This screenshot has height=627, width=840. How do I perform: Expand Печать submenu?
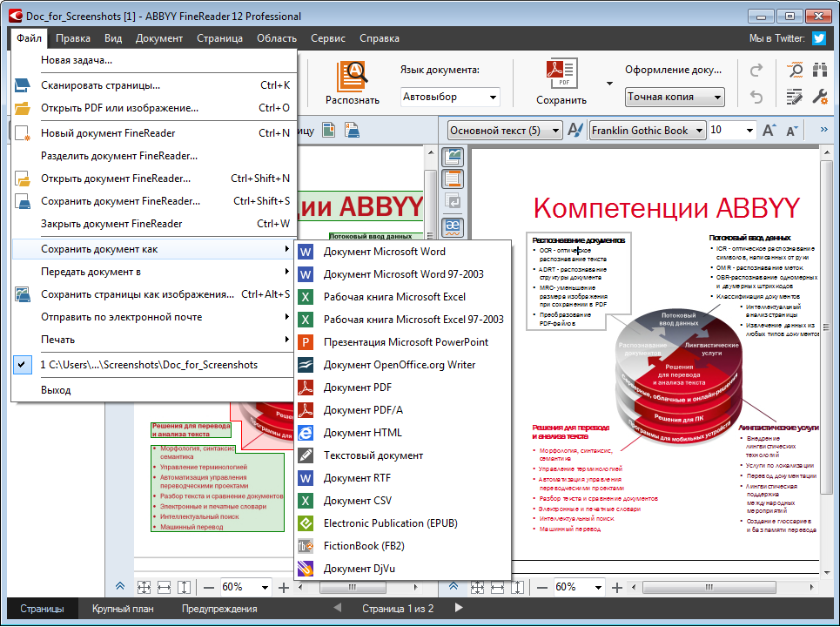[153, 340]
